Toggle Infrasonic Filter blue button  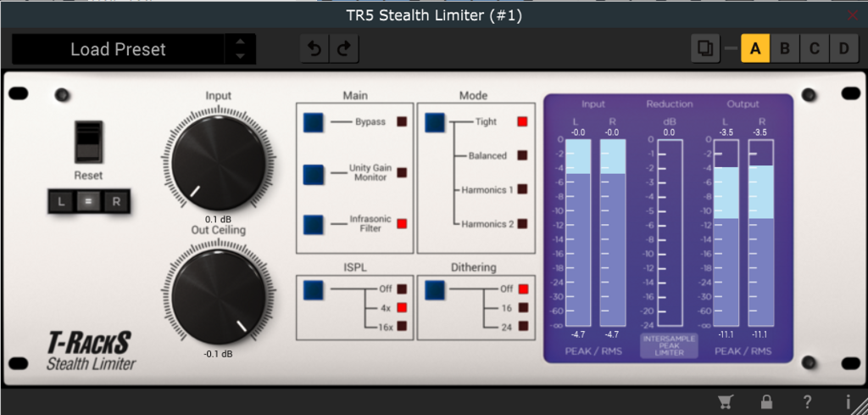[314, 224]
